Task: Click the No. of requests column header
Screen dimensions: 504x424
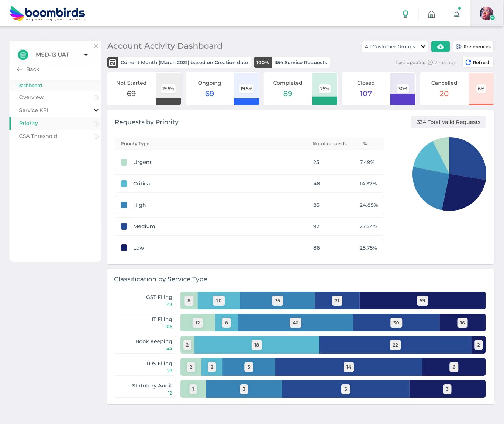Action: pos(329,144)
